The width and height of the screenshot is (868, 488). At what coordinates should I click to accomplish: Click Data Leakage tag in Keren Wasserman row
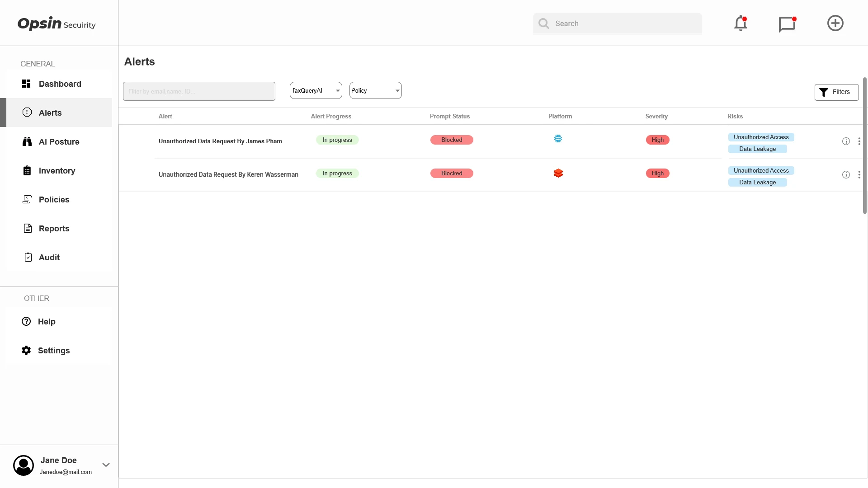click(757, 183)
